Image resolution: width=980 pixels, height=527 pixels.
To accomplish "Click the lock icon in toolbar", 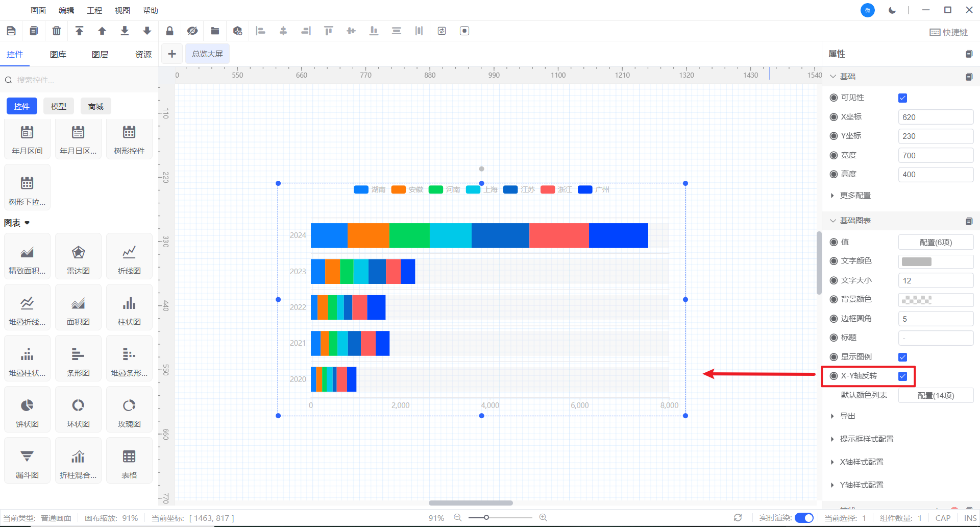I will (x=169, y=31).
